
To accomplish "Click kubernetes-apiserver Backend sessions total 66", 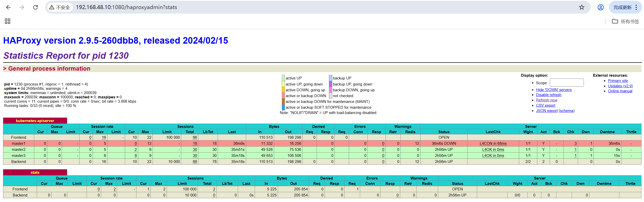I will coord(195,162).
